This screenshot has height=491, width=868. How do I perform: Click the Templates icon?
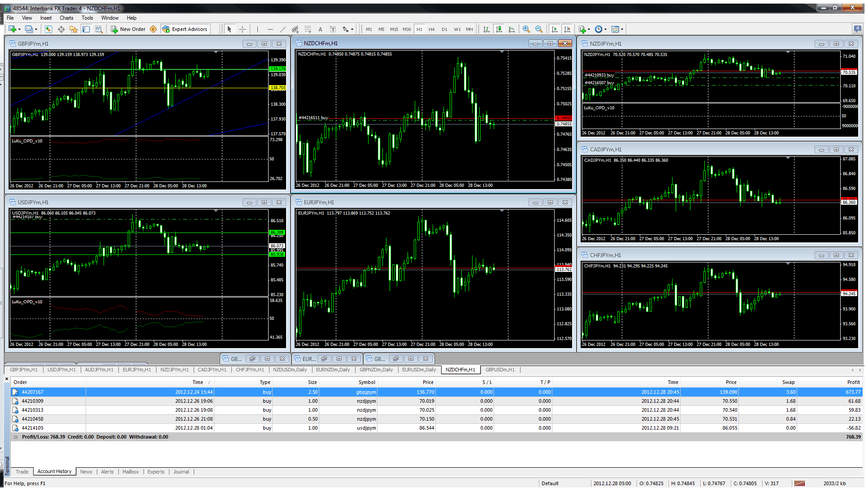point(615,29)
